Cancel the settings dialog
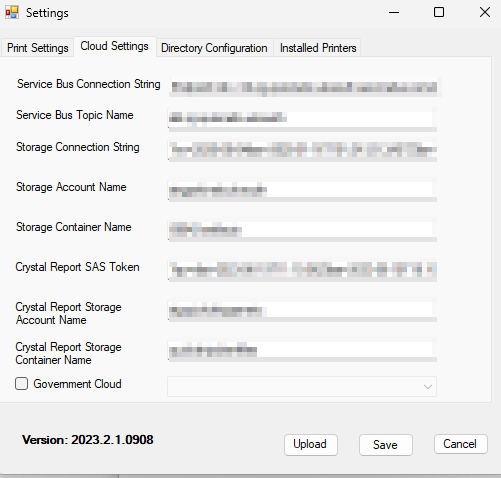This screenshot has width=501, height=478. pos(460,444)
